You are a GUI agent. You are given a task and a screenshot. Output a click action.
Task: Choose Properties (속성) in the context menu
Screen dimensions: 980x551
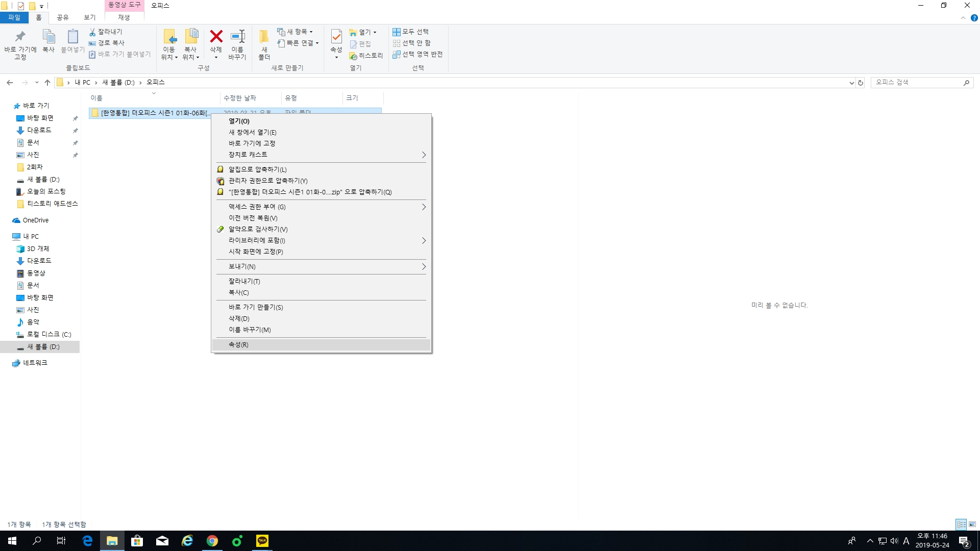[238, 345]
